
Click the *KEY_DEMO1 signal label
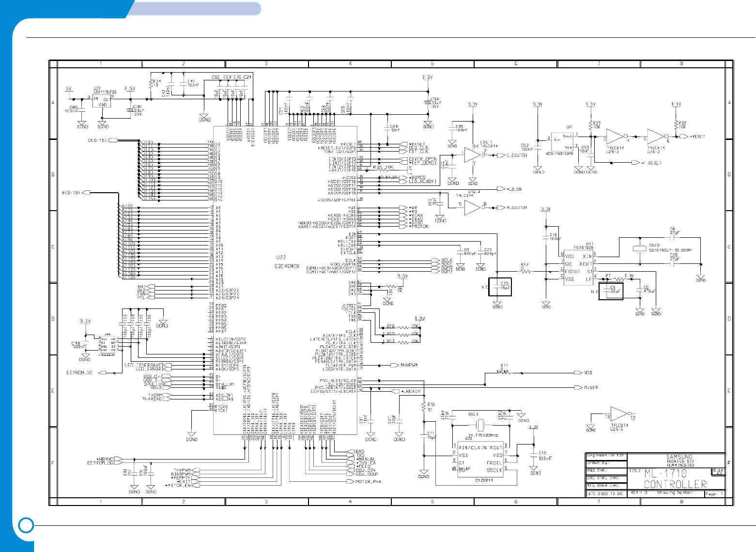pyautogui.click(x=423, y=163)
